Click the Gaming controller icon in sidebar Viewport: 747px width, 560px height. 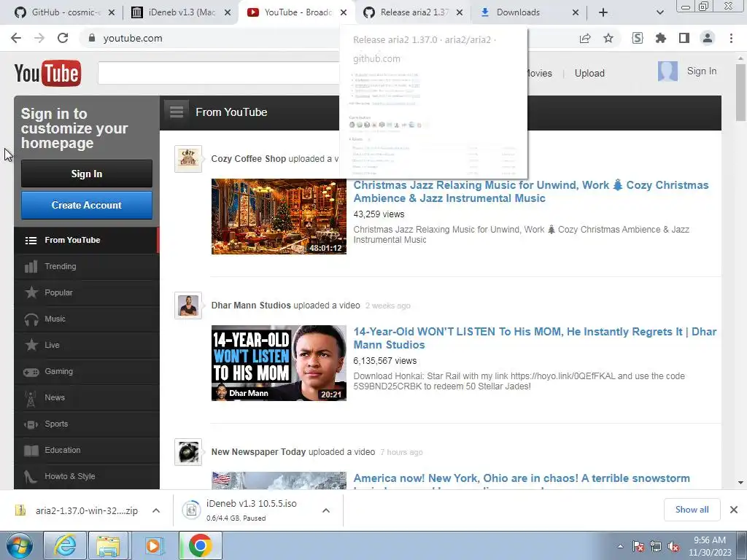click(x=31, y=371)
